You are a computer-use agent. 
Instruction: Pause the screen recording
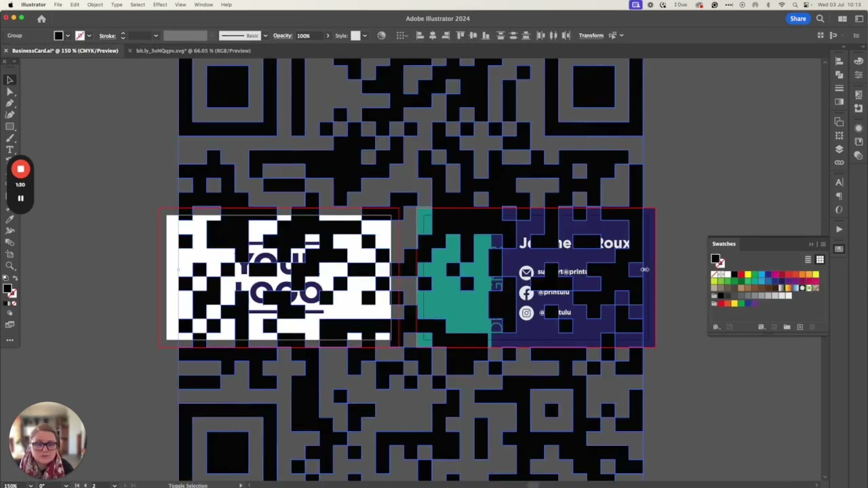click(20, 199)
